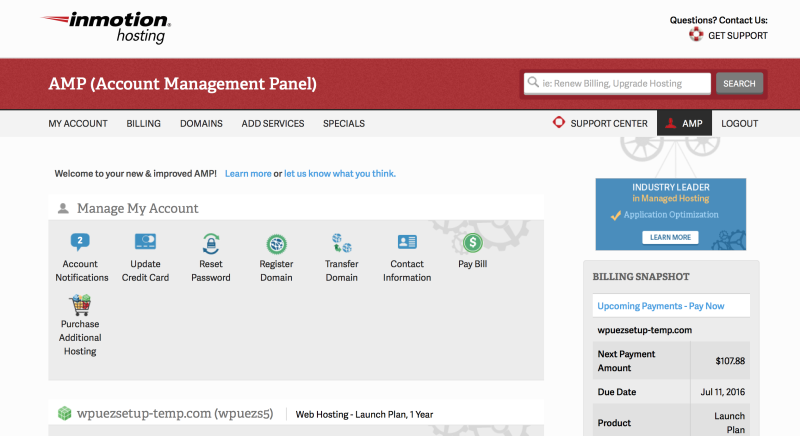Select the Reset Password padlock icon
Screen dimensions: 800x436
(211, 244)
